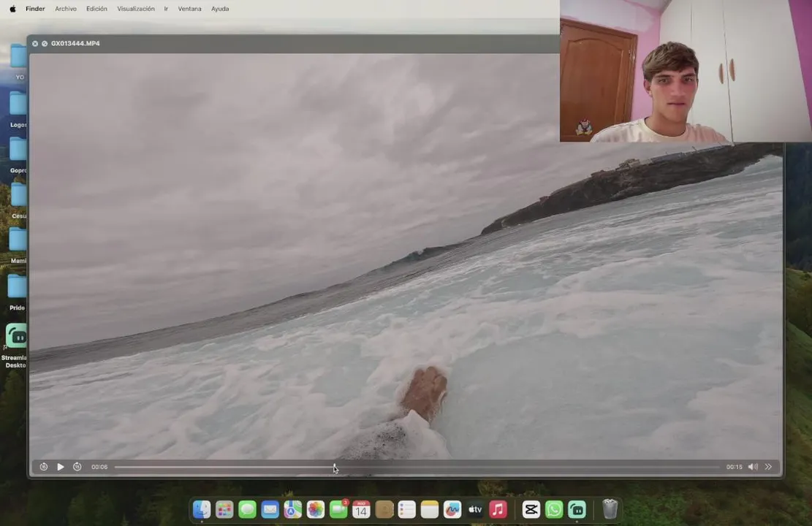The height and width of the screenshot is (526, 812).
Task: Open Finder from the Dock
Action: click(x=202, y=509)
